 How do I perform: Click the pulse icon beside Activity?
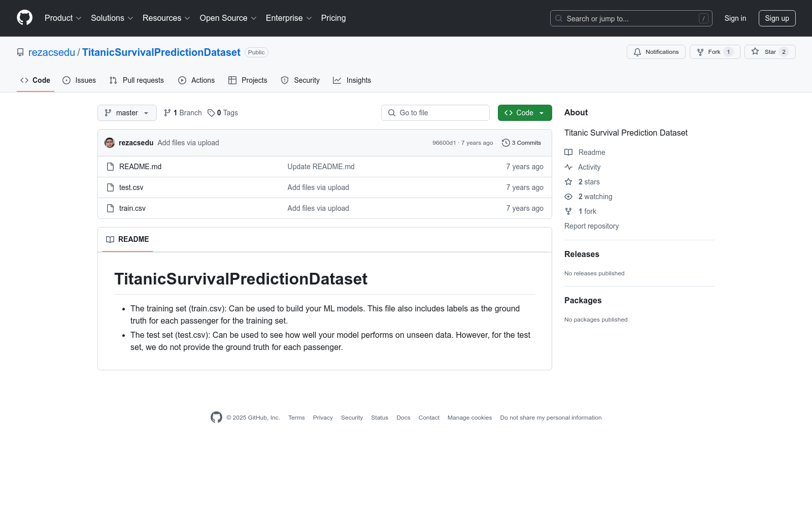(x=568, y=167)
